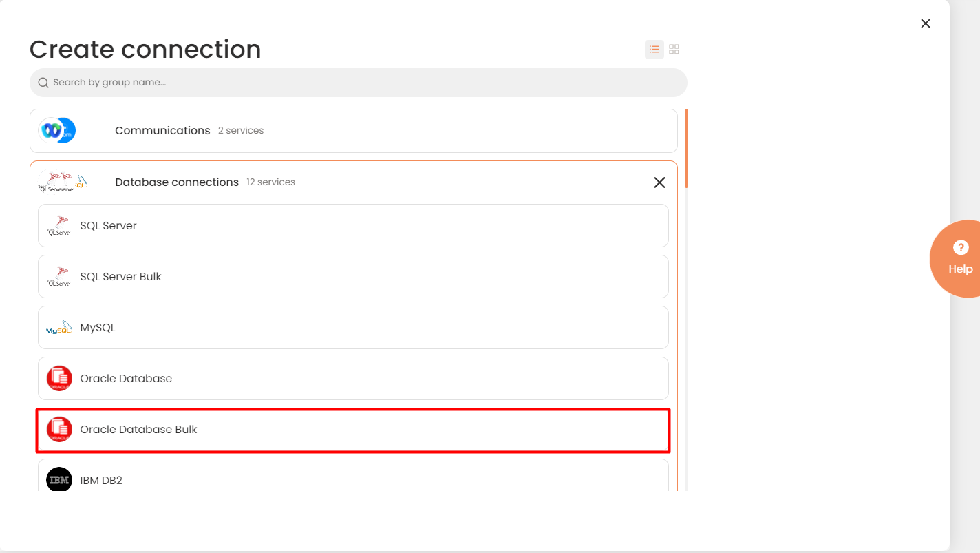Click the orange list scrollbar
Image resolution: width=980 pixels, height=553 pixels.
pyautogui.click(x=687, y=148)
